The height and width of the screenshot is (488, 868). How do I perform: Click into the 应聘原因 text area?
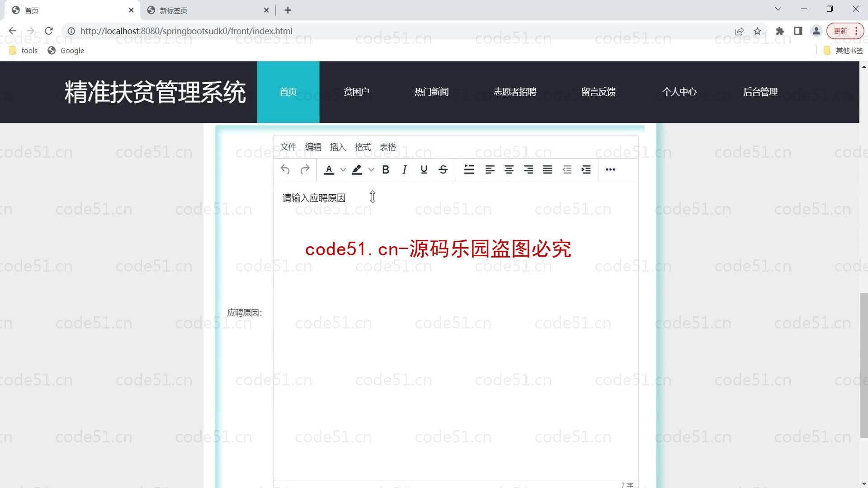pos(455,330)
